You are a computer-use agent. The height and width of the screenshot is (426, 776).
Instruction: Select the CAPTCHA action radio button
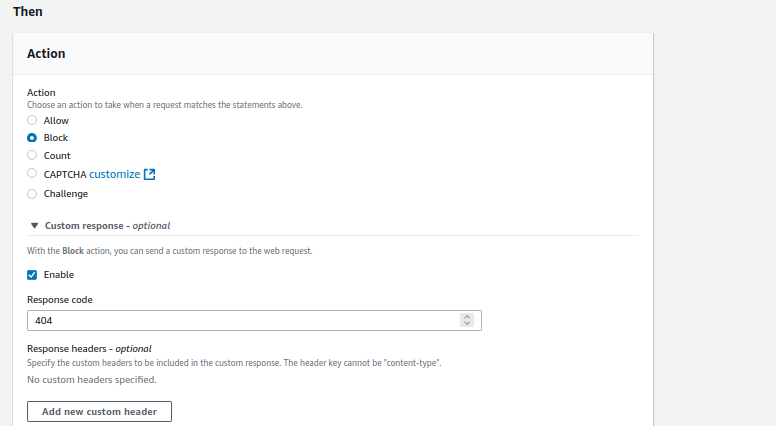[32, 173]
